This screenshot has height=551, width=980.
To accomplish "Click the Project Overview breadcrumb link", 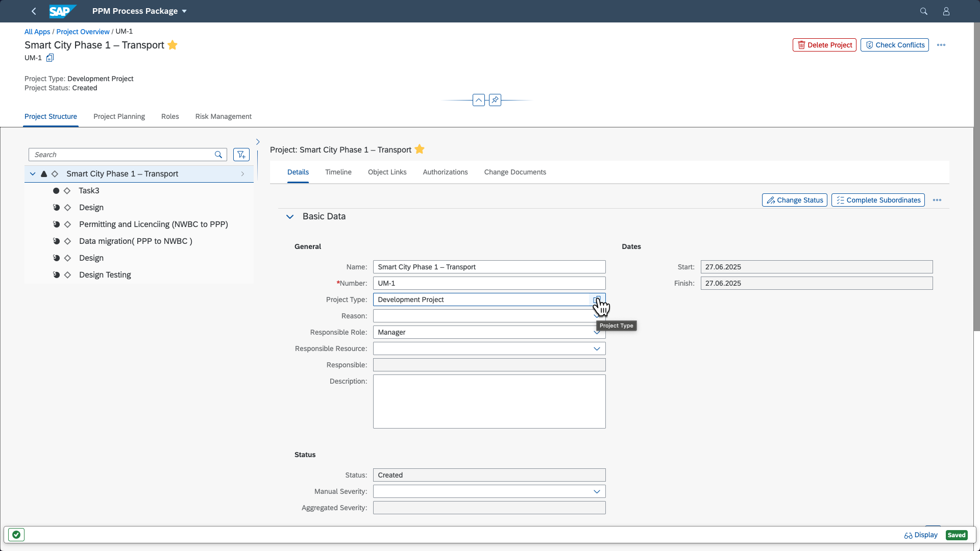I will pyautogui.click(x=83, y=32).
